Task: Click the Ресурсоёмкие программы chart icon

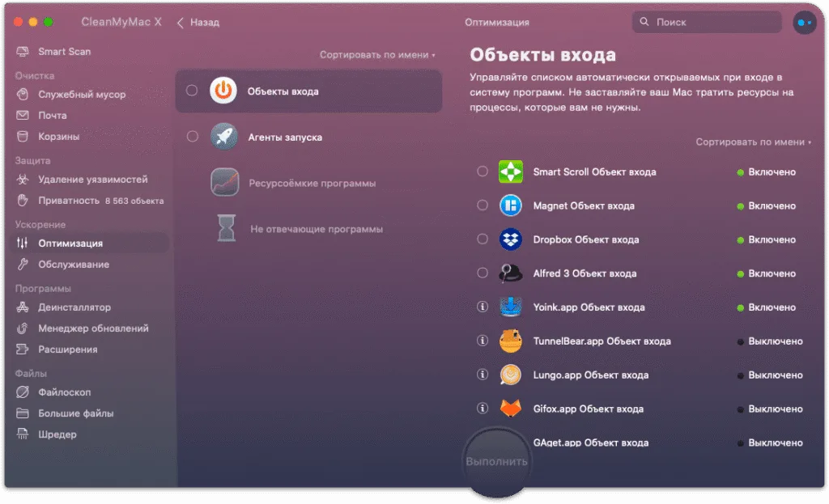Action: [x=225, y=182]
